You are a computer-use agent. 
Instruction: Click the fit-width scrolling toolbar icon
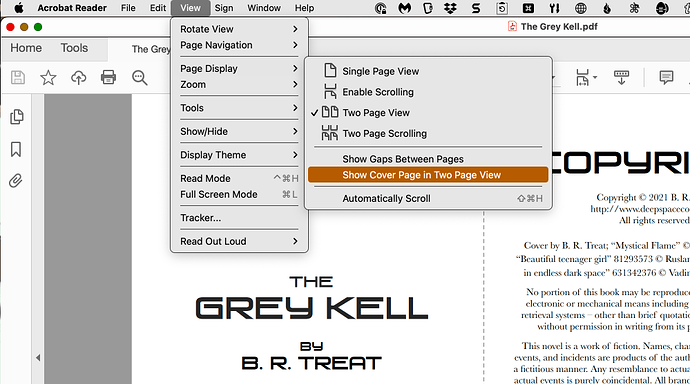pyautogui.click(x=582, y=77)
